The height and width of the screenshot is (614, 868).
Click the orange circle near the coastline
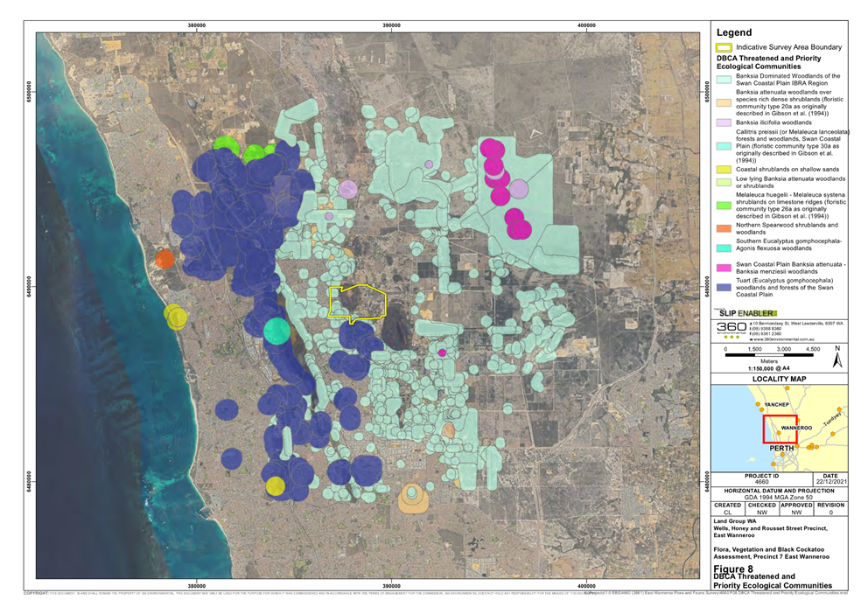tap(164, 259)
